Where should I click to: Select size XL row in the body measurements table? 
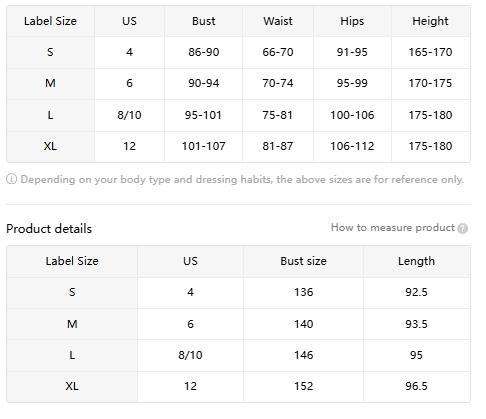(238, 146)
